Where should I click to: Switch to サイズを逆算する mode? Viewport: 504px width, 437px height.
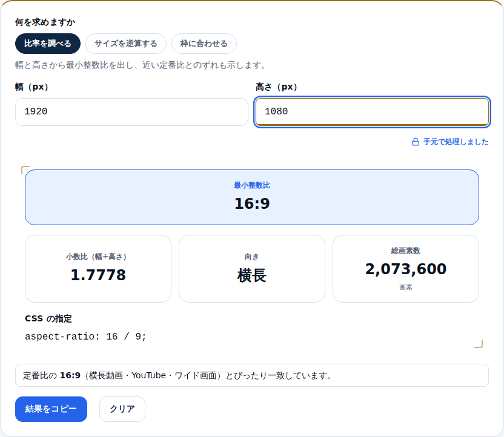click(x=125, y=44)
